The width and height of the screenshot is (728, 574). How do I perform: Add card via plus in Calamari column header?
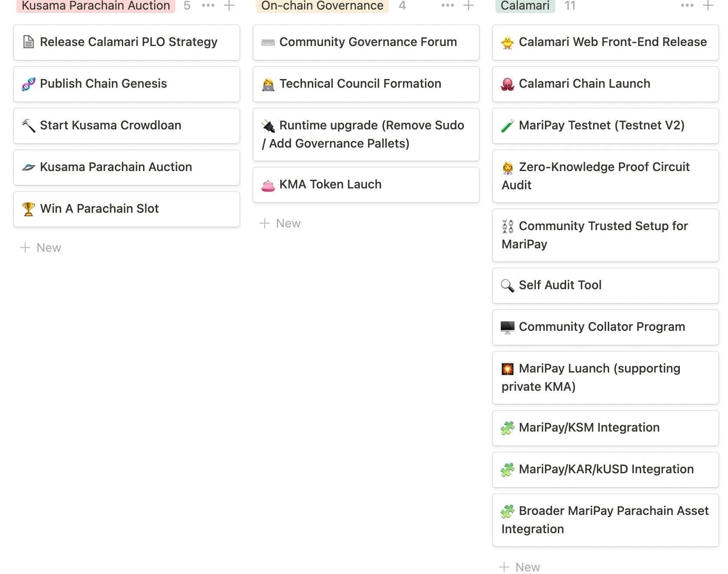click(x=708, y=6)
